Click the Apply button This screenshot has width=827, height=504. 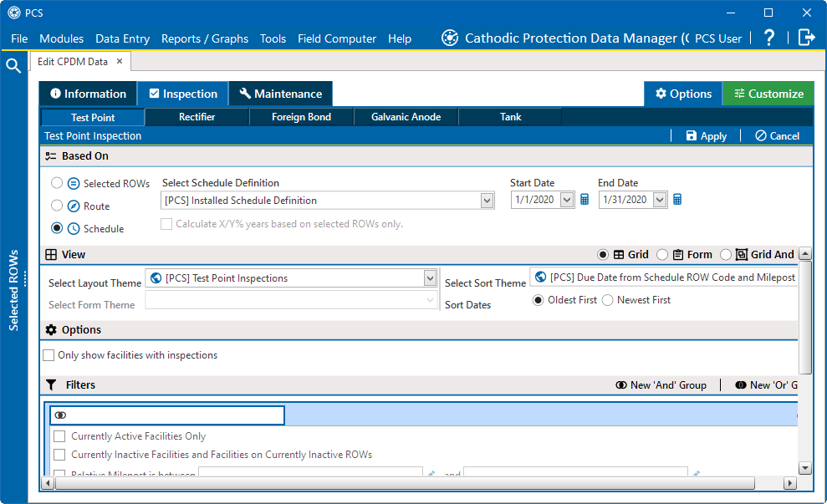pos(707,136)
